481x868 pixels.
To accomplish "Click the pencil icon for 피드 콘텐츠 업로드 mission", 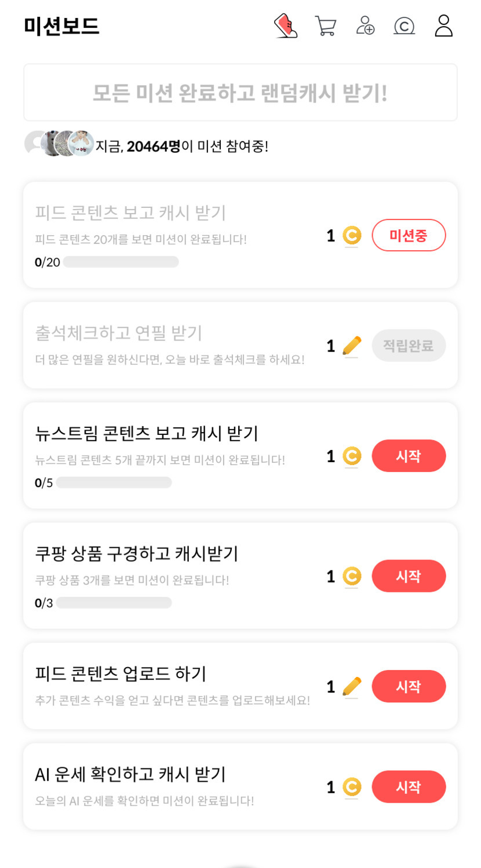I will pyautogui.click(x=352, y=686).
